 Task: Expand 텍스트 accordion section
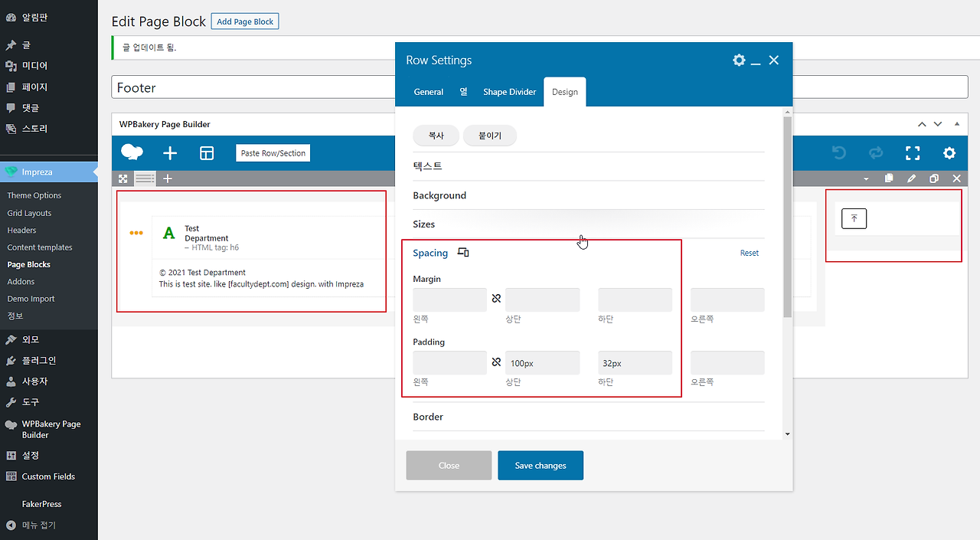(589, 166)
